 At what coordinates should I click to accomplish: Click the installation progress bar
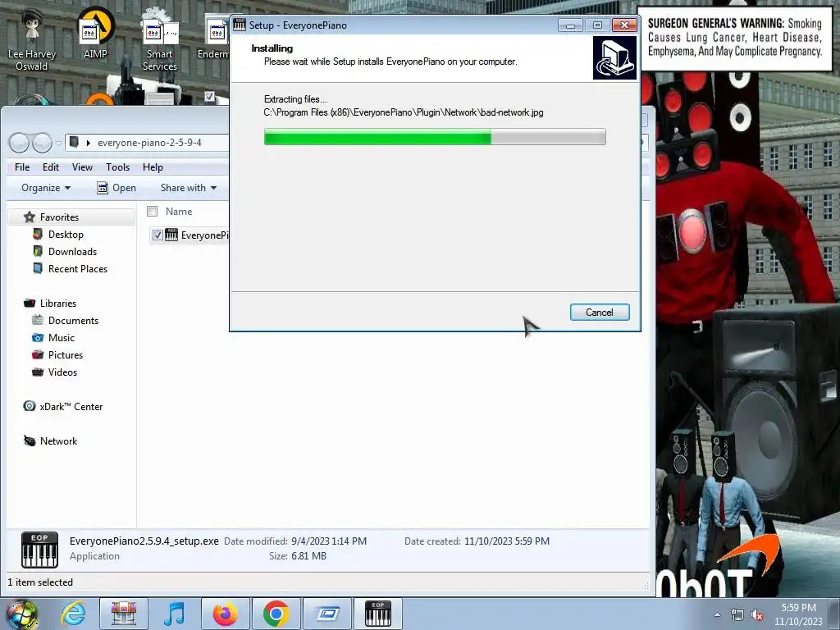tap(435, 137)
